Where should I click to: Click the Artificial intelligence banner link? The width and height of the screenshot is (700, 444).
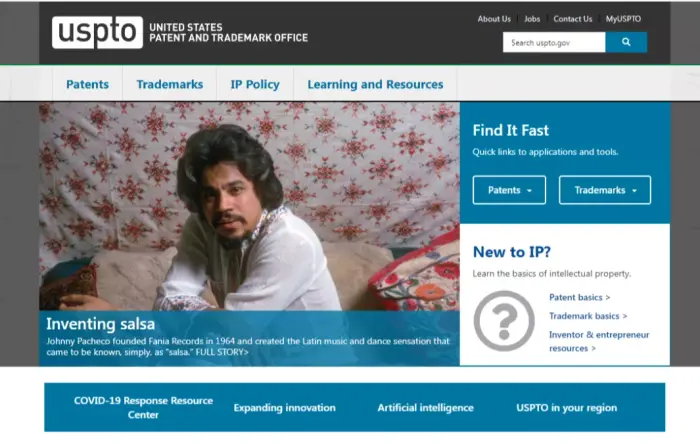point(425,408)
